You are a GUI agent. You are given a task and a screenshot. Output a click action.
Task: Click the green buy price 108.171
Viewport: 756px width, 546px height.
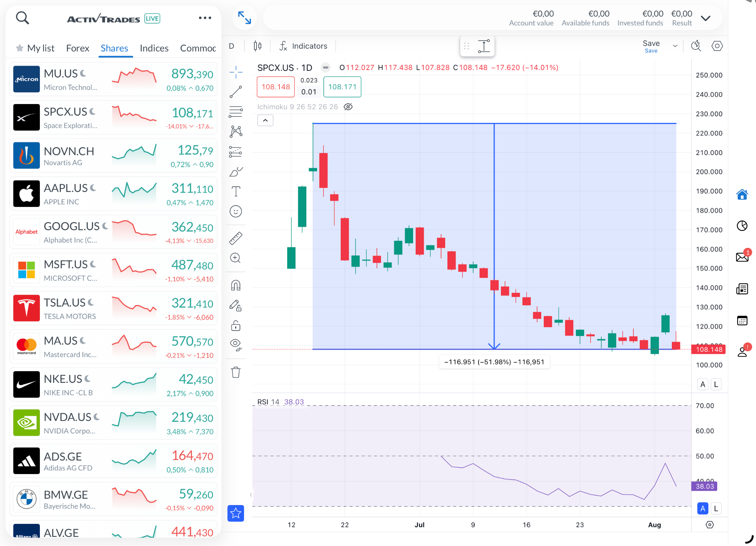coord(342,87)
